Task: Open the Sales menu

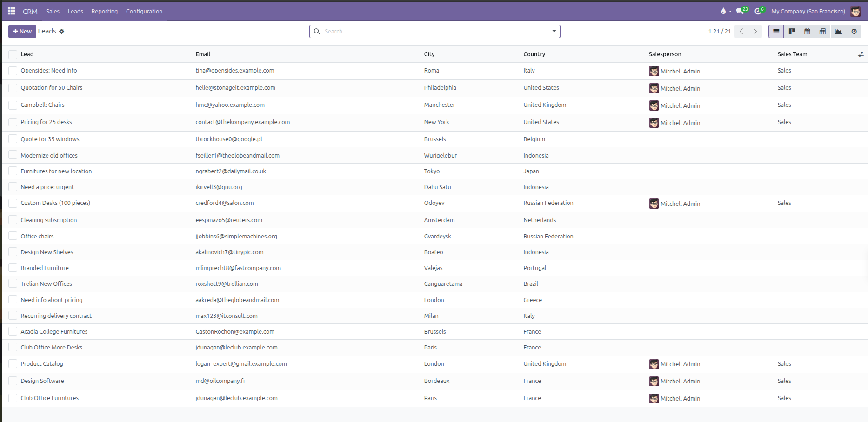Action: pyautogui.click(x=53, y=11)
